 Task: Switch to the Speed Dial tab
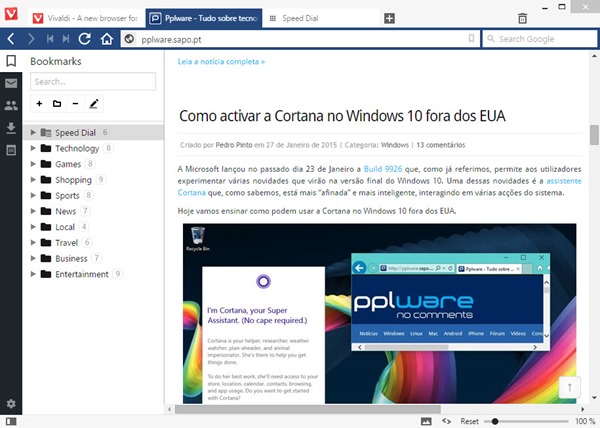[x=320, y=18]
